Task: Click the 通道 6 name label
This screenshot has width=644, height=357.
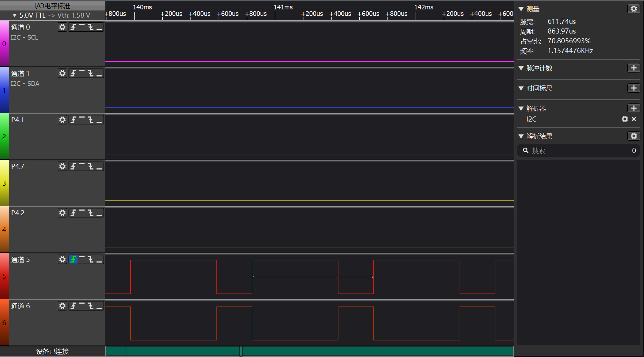Action: click(x=21, y=306)
